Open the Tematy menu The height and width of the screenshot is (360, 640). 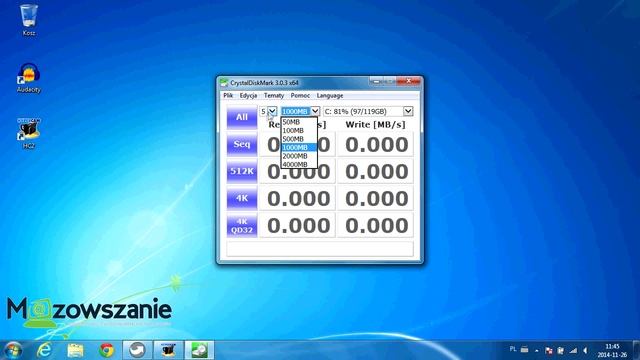pos(274,96)
